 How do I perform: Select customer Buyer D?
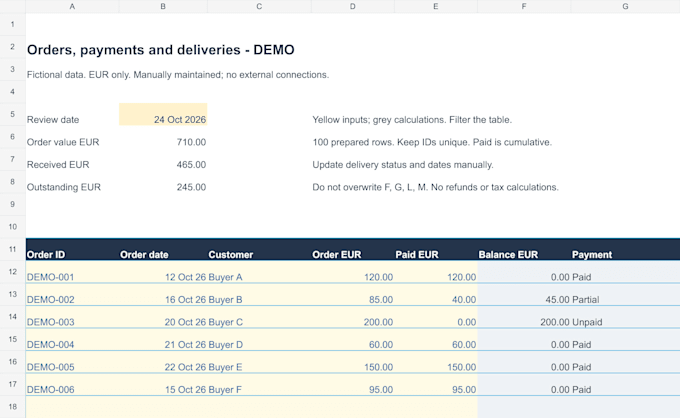[x=226, y=345]
